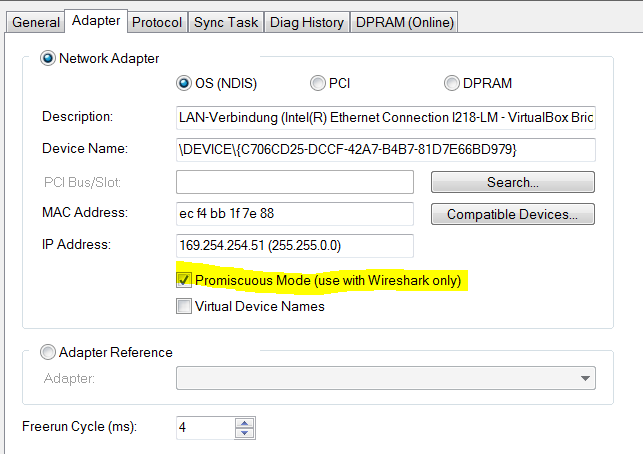Uncheck Promiscuous Mode checkbox

point(184,280)
